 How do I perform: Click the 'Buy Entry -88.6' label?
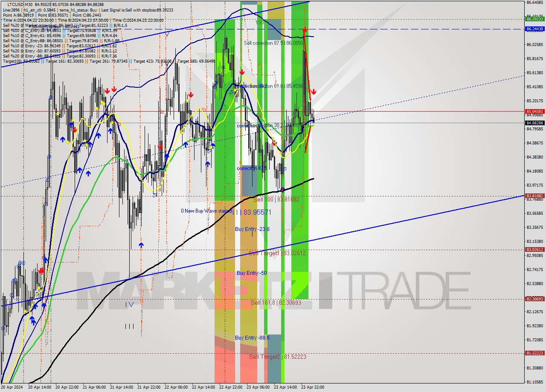click(252, 338)
